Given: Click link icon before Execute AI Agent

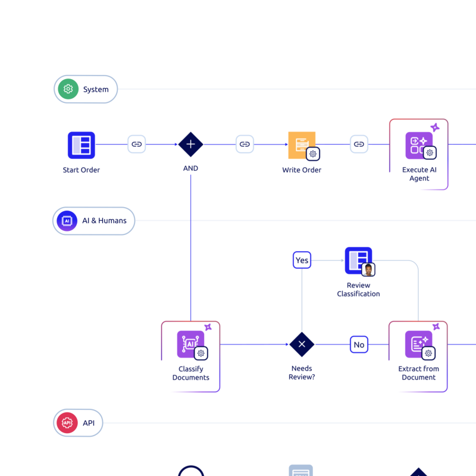Looking at the screenshot, I should coord(358,144).
